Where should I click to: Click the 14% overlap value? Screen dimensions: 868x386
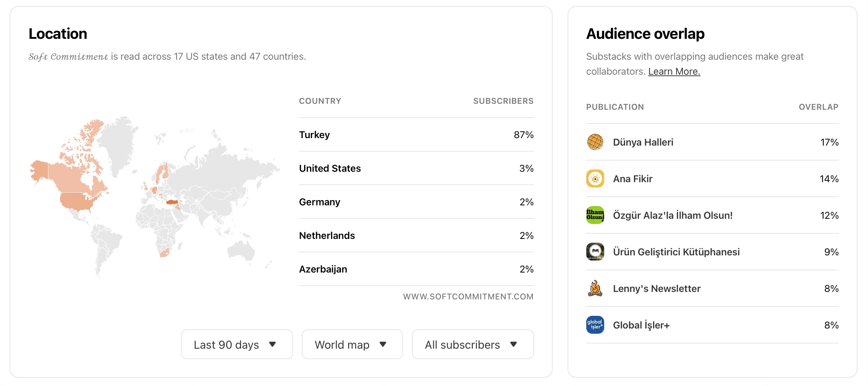pyautogui.click(x=829, y=179)
